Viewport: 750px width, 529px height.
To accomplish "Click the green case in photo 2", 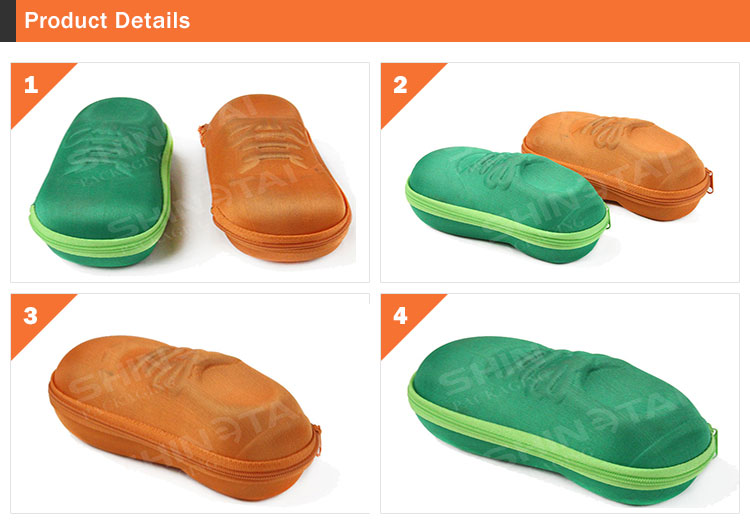I will [x=507, y=205].
